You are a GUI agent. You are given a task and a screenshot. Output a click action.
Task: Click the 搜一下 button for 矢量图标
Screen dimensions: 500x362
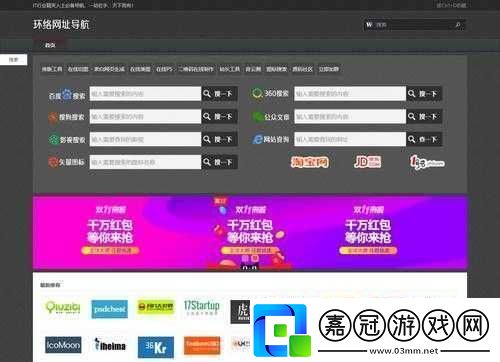(x=219, y=162)
